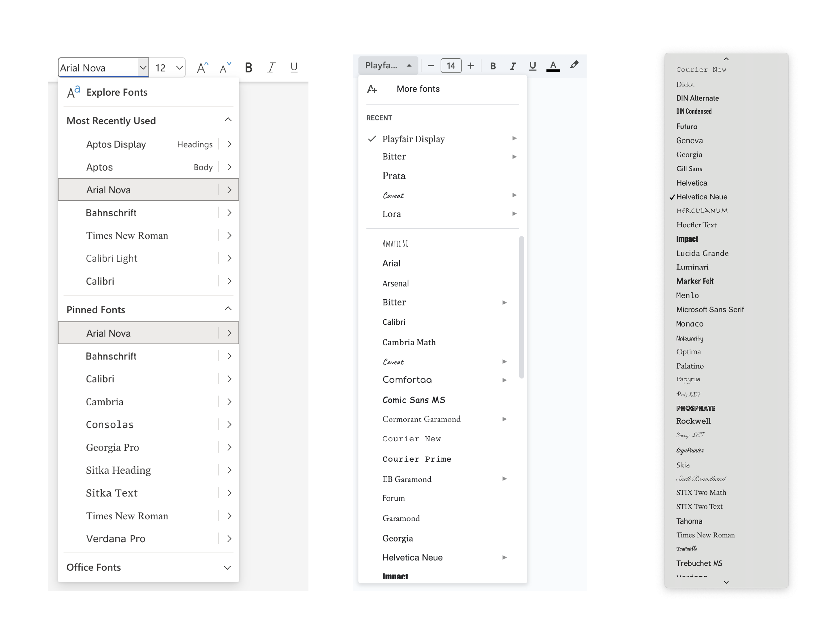Click the Explore Fonts icon
This screenshot has width=840, height=638.
point(73,92)
